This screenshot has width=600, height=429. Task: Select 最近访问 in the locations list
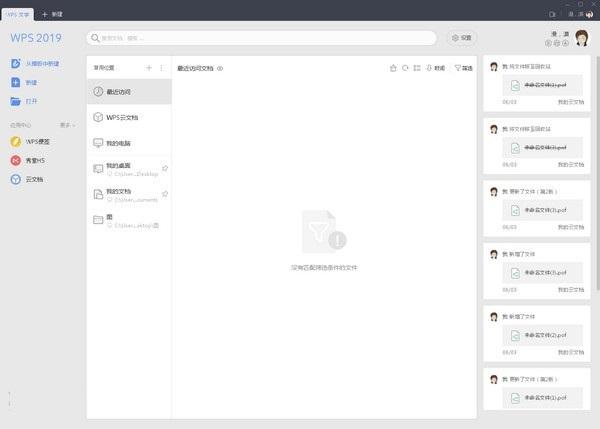point(129,91)
